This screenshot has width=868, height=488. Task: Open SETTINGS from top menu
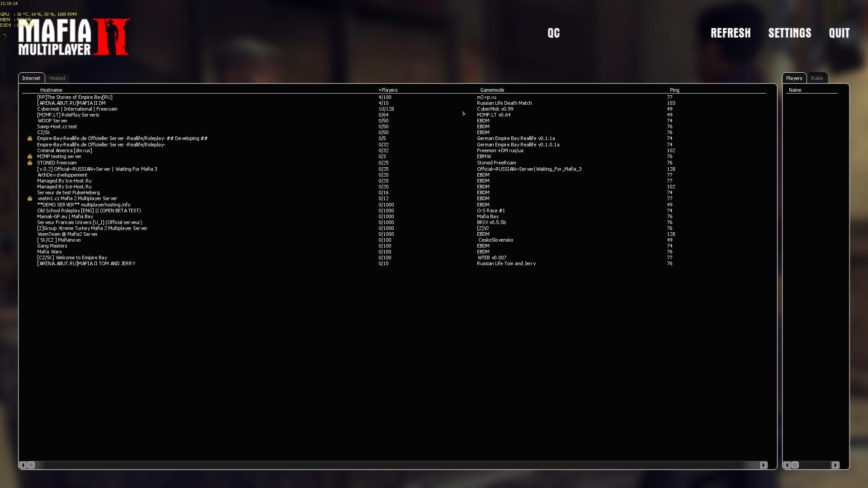pyautogui.click(x=789, y=33)
